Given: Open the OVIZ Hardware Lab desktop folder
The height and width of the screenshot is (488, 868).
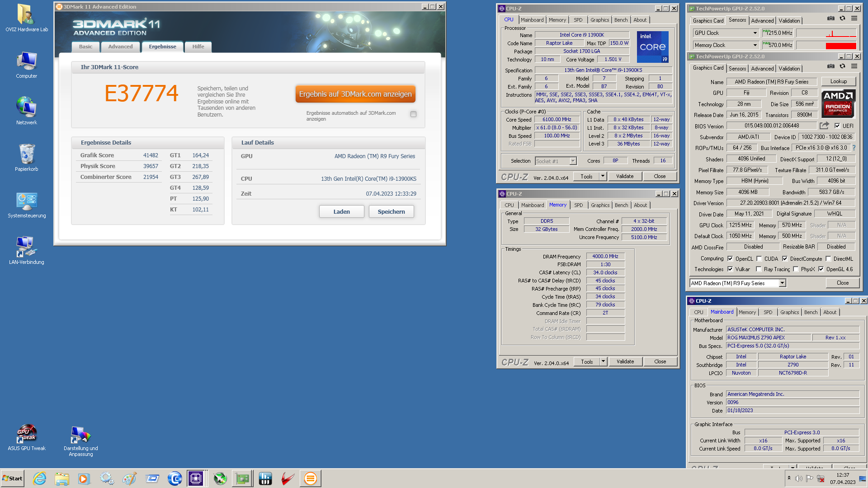Looking at the screenshot, I should [26, 18].
